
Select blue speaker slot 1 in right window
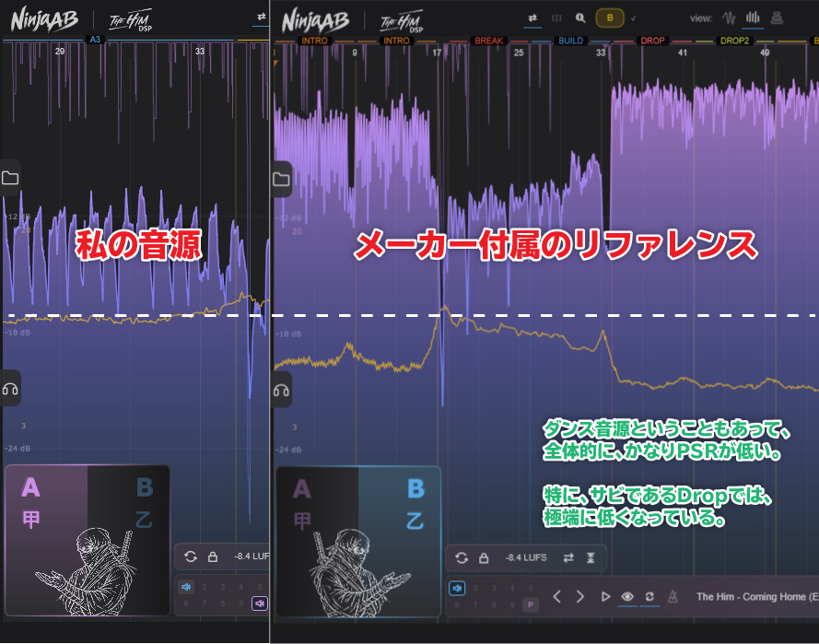tap(457, 588)
